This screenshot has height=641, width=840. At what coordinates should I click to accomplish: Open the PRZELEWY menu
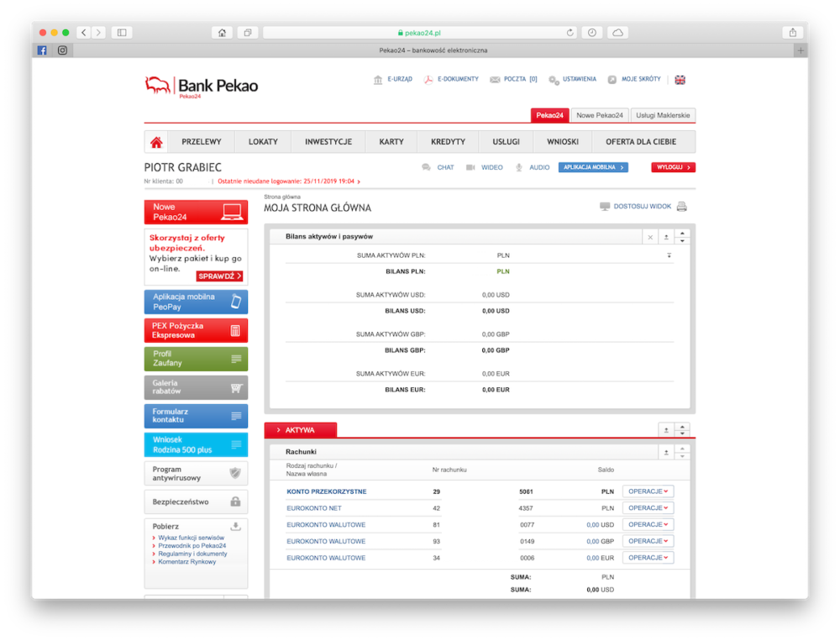202,142
